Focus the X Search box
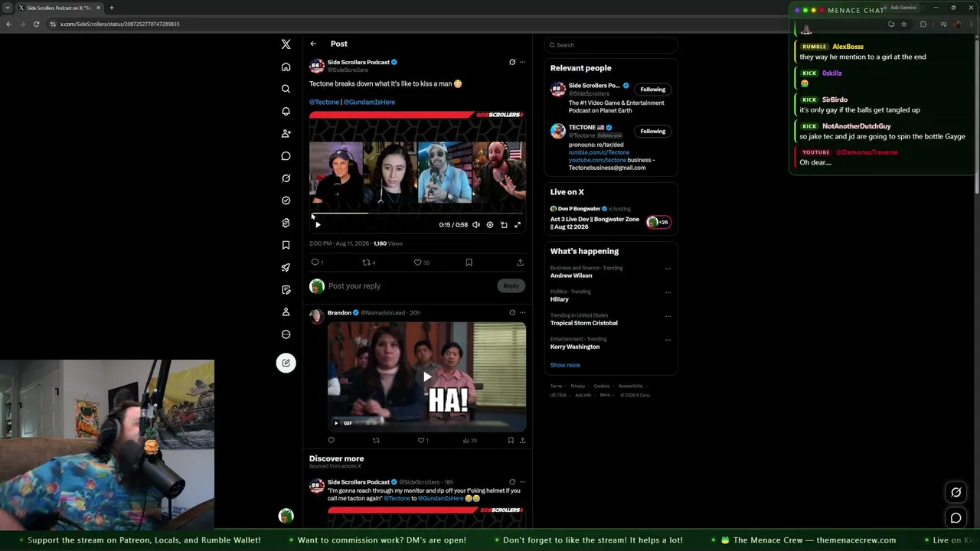The height and width of the screenshot is (551, 980). [x=611, y=45]
